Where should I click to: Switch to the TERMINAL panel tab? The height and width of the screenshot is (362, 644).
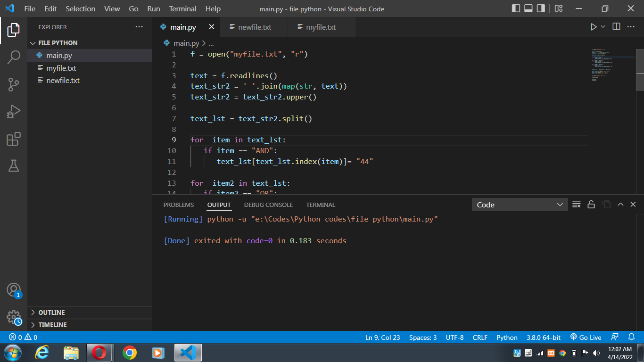[x=320, y=205]
